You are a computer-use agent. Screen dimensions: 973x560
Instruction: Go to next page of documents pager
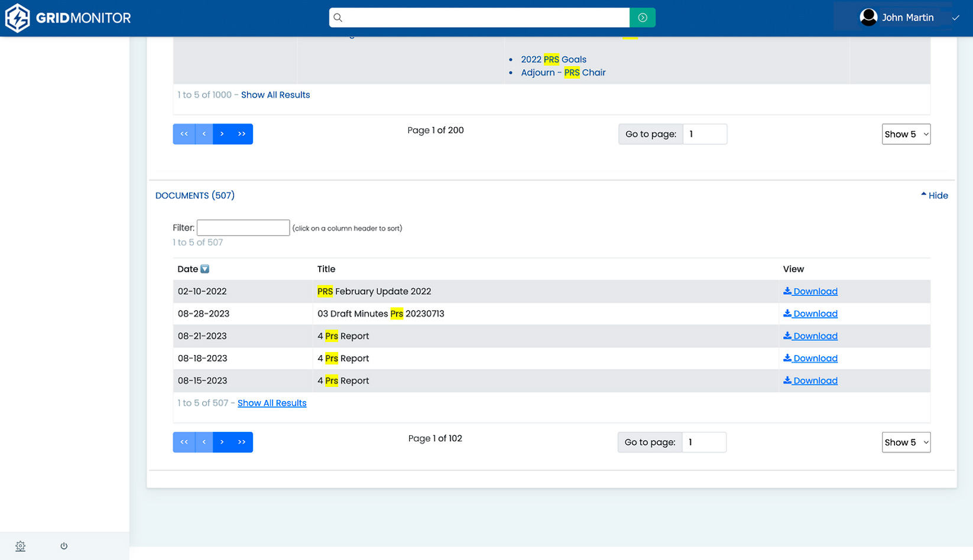[222, 442]
